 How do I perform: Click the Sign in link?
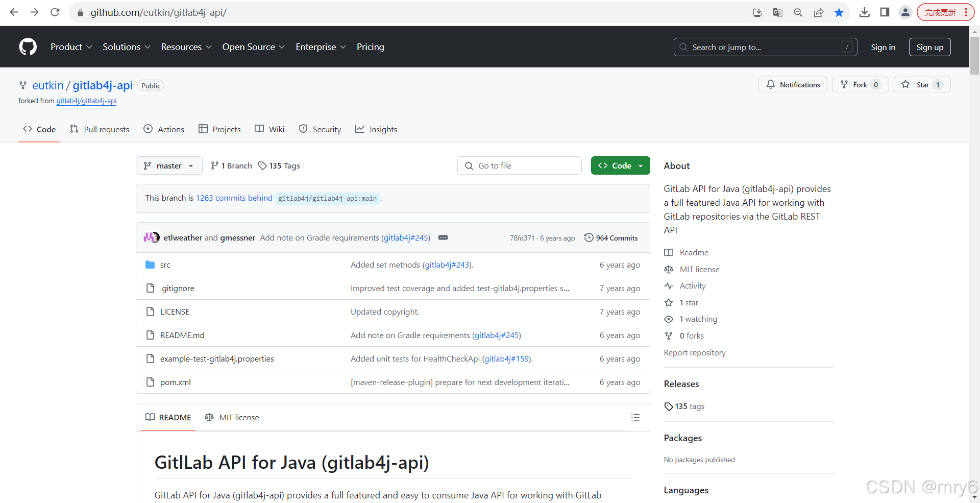pos(883,47)
